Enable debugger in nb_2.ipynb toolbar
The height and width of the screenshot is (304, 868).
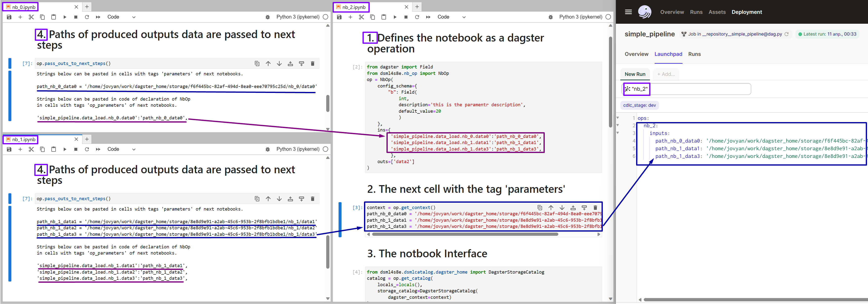coord(551,17)
